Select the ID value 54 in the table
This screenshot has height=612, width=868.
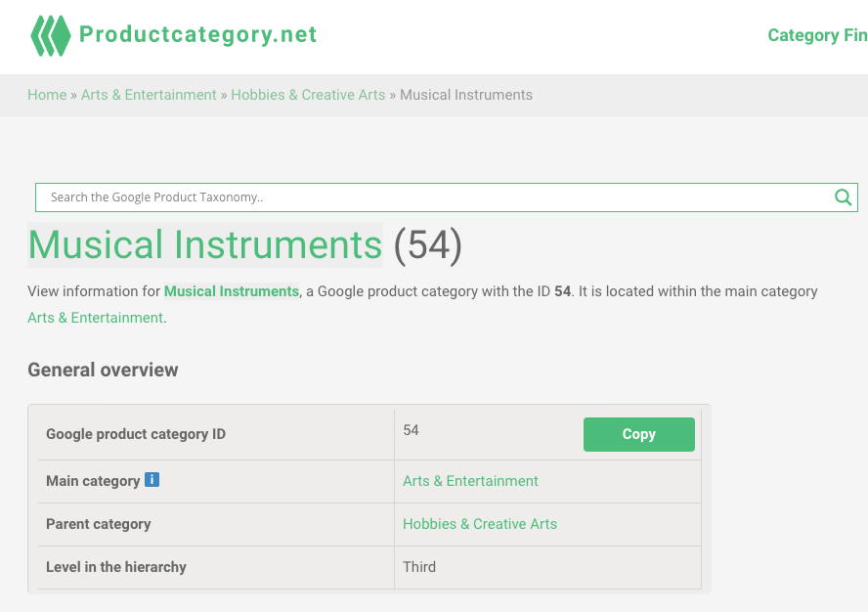click(x=411, y=430)
